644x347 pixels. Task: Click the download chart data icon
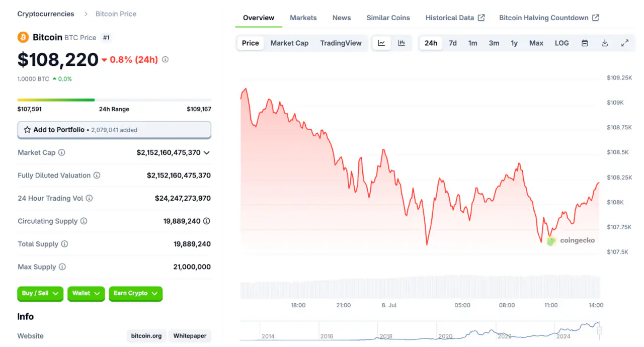pyautogui.click(x=605, y=43)
